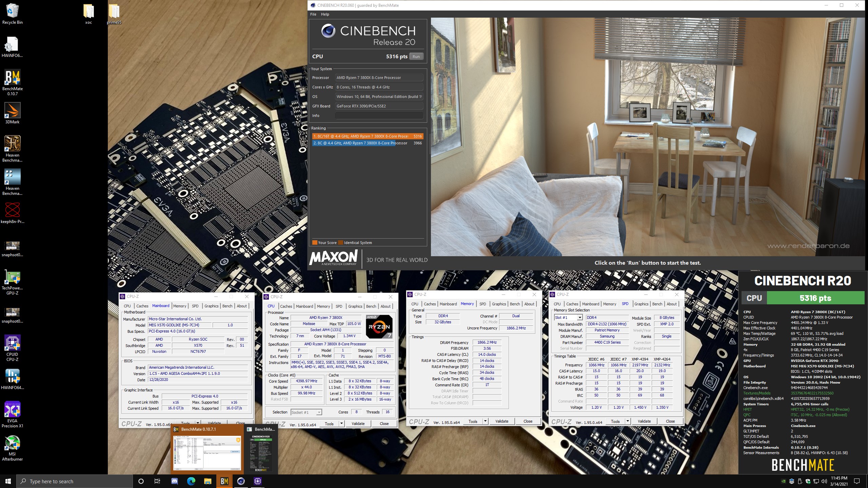Open the Slot #1 dropdown in SPD window
Screen dimensions: 868x488
(580, 318)
